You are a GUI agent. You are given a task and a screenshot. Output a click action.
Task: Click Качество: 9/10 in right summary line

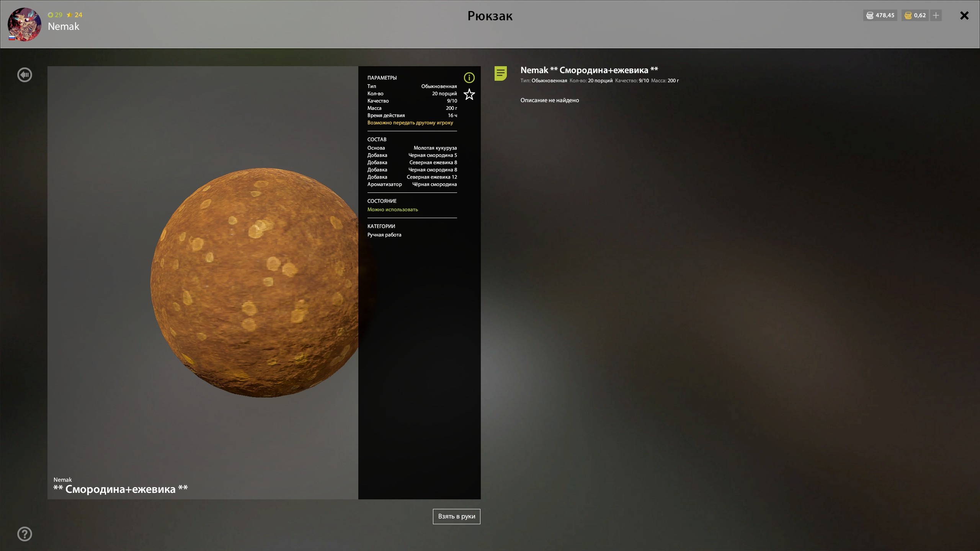coord(632,80)
